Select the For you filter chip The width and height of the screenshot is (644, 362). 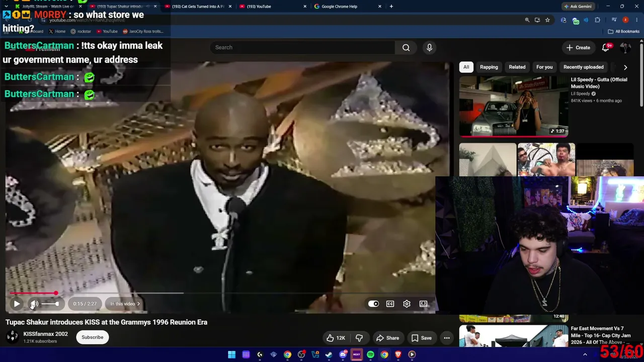pos(544,67)
